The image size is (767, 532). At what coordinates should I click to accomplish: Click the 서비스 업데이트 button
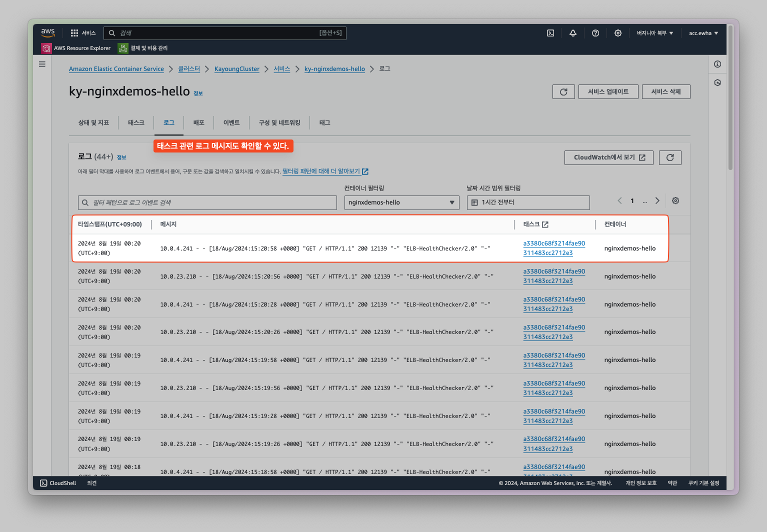point(608,92)
